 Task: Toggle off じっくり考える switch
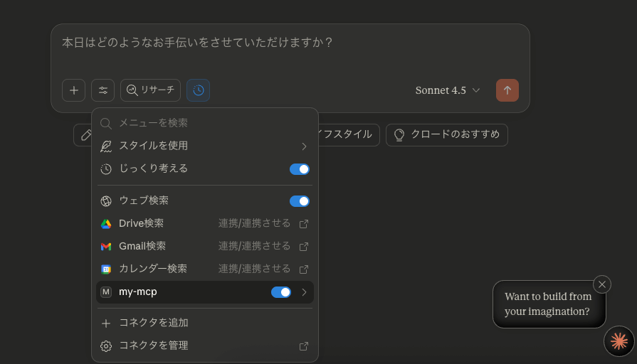(x=299, y=169)
